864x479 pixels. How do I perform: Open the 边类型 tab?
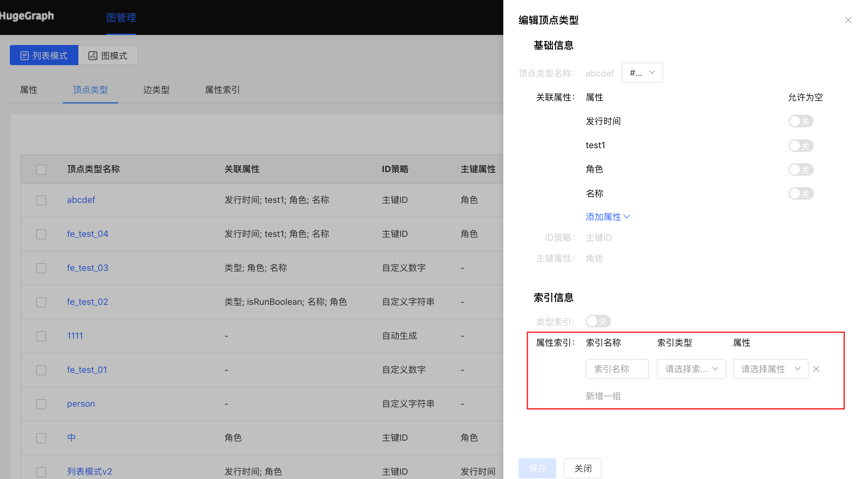pyautogui.click(x=156, y=90)
